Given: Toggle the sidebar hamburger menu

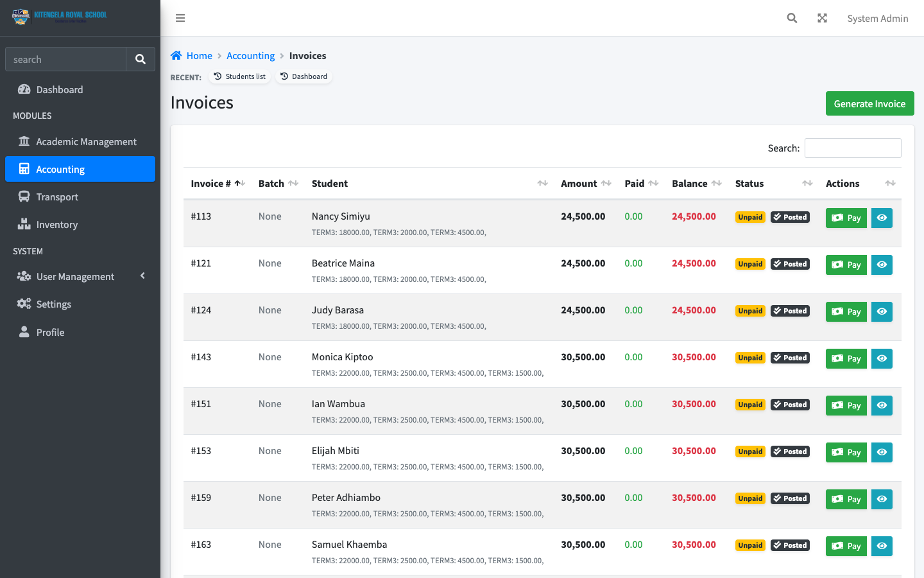Looking at the screenshot, I should 180,18.
